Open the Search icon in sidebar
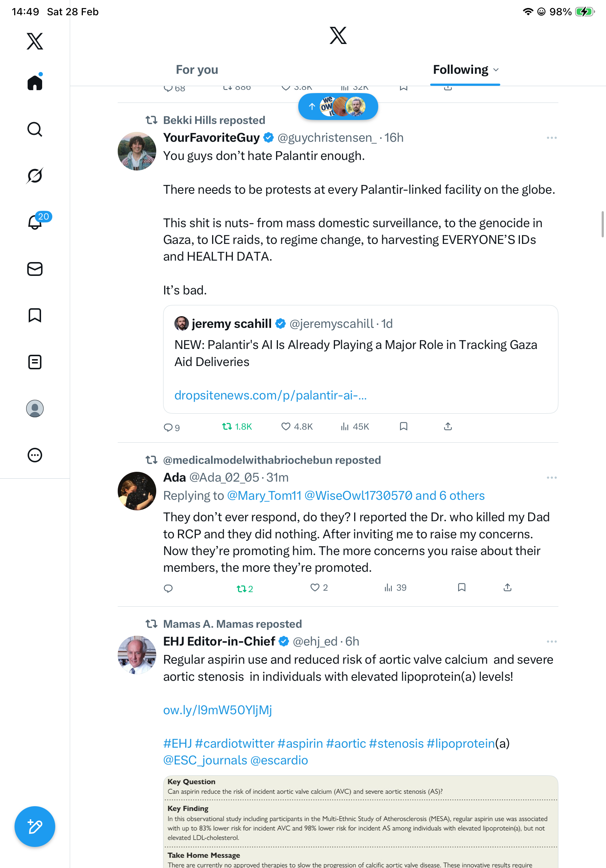This screenshot has width=606, height=868. point(35,129)
